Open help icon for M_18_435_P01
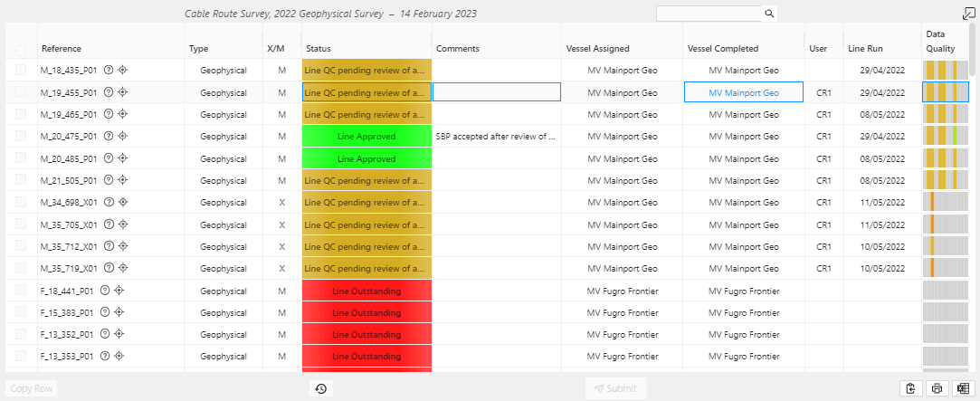Screen dimensions: 980x401 point(108,70)
